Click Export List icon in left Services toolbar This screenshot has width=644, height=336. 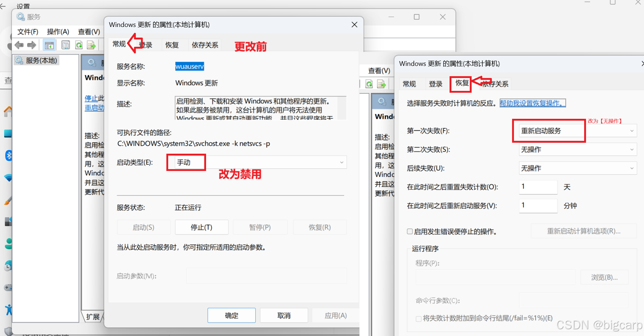click(91, 45)
